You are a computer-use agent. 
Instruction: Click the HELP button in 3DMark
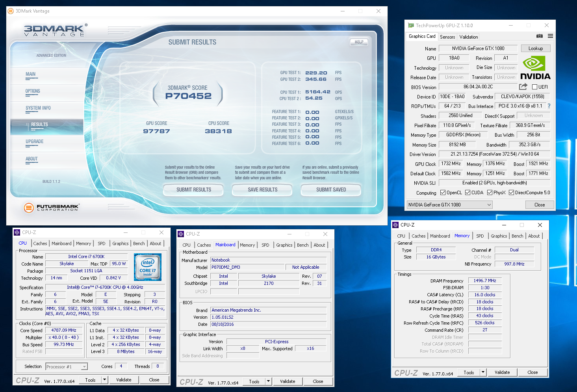pos(359,42)
